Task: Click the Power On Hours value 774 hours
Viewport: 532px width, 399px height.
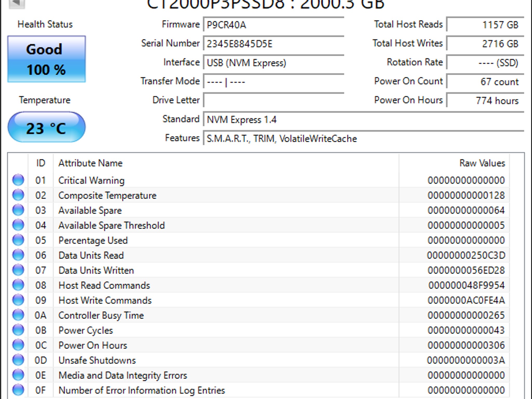Action: [x=485, y=100]
